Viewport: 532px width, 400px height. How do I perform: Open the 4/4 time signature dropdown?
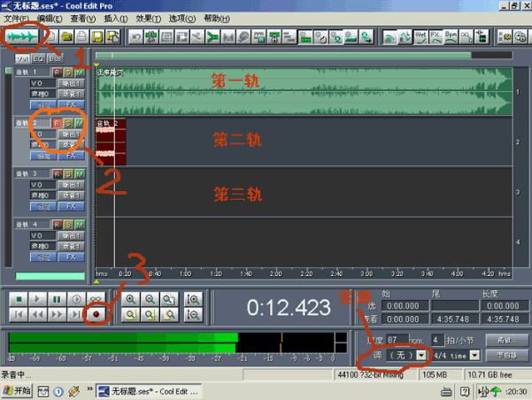point(475,355)
